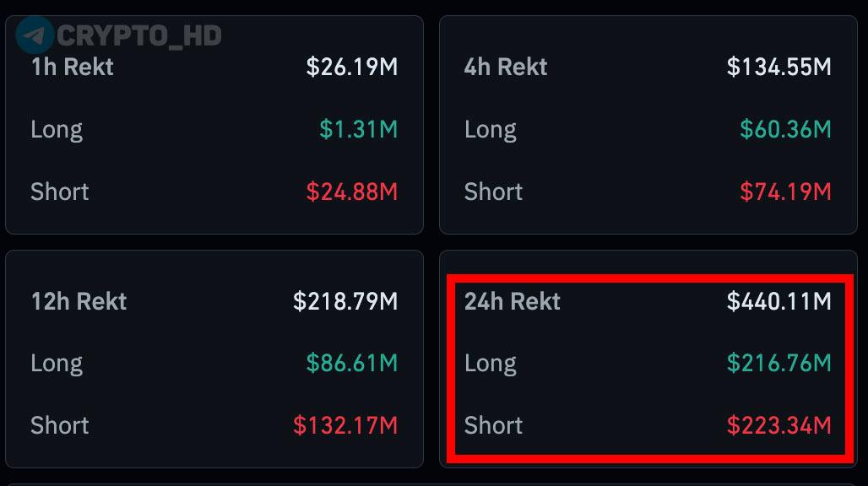Select the 12h Rekt label

(x=79, y=301)
